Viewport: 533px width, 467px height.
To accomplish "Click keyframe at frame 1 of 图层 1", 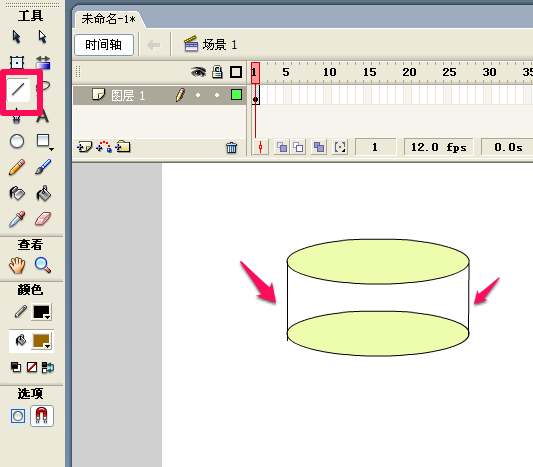I will click(x=256, y=95).
